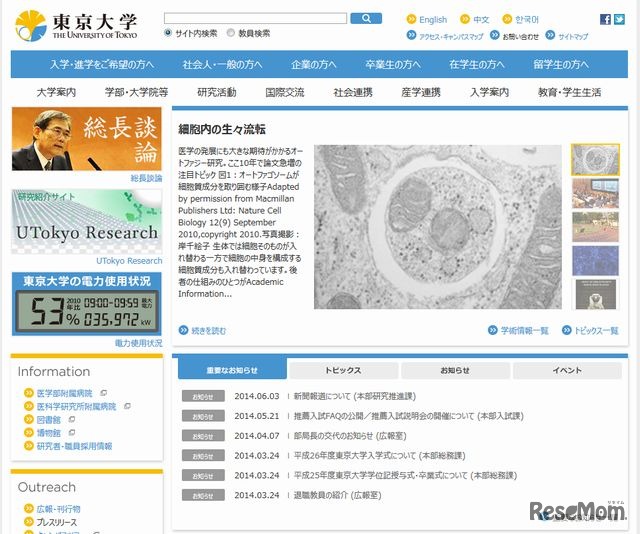Open the UTokyo Research banner

pos(87,221)
